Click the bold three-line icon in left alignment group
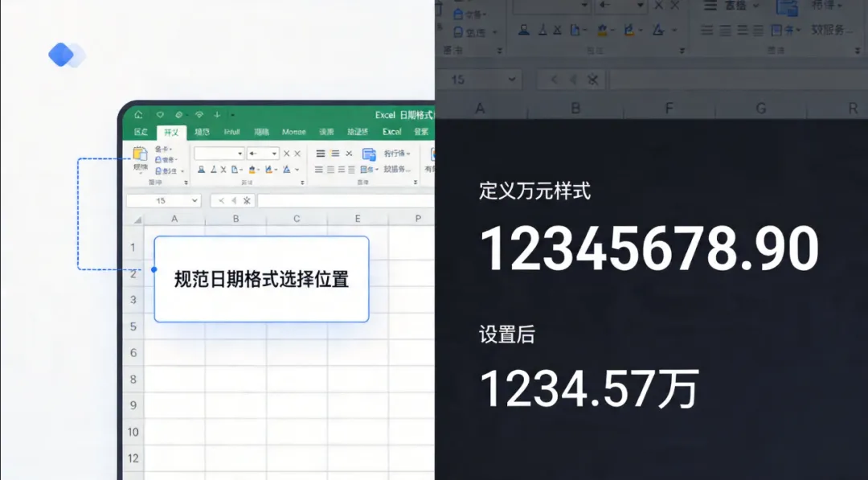Image resolution: width=868 pixels, height=480 pixels. tap(321, 154)
